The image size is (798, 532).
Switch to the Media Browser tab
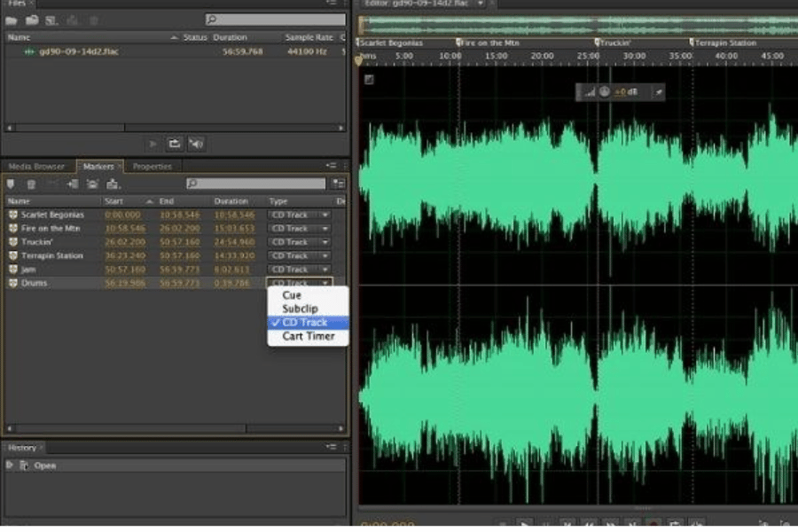[x=36, y=166]
